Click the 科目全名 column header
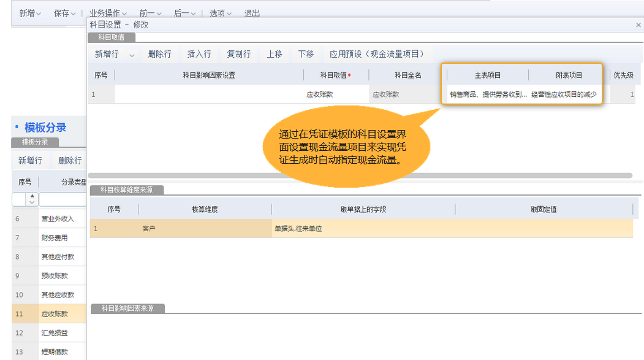 point(408,75)
